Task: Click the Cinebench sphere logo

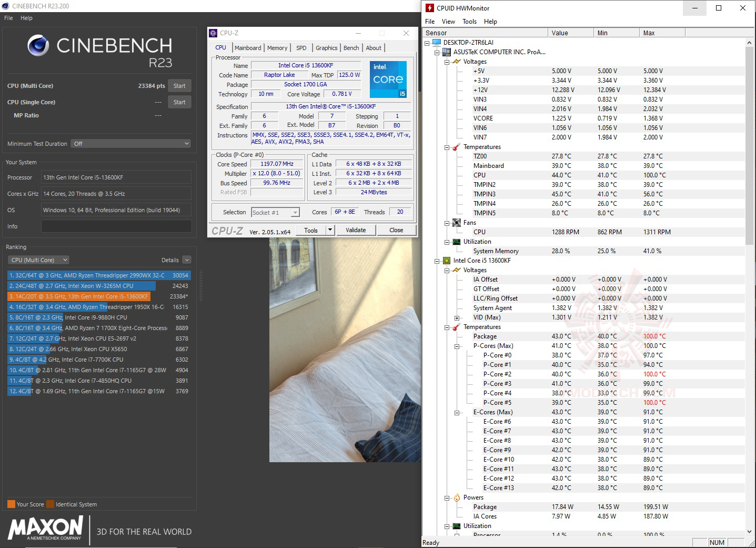Action: 38,46
